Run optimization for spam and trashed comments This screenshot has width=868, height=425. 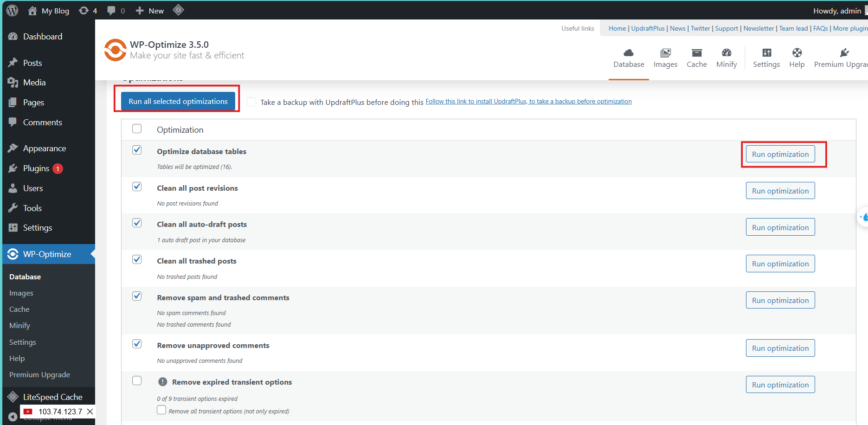[780, 300]
